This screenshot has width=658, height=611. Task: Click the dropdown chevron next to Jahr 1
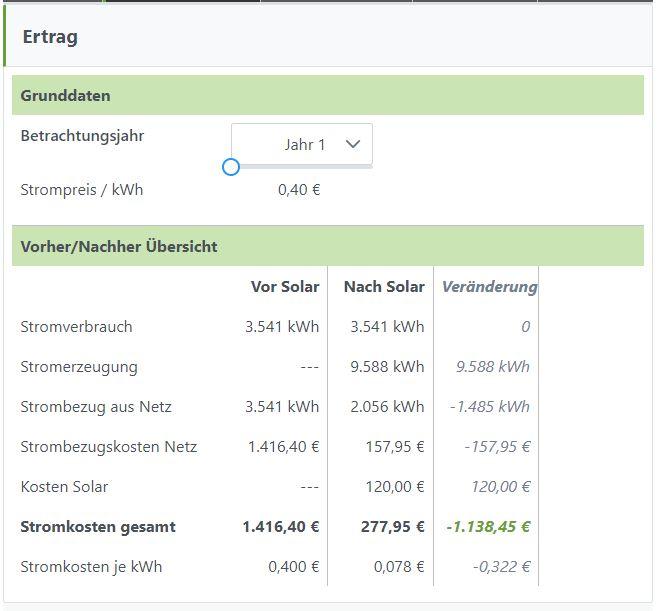[353, 144]
